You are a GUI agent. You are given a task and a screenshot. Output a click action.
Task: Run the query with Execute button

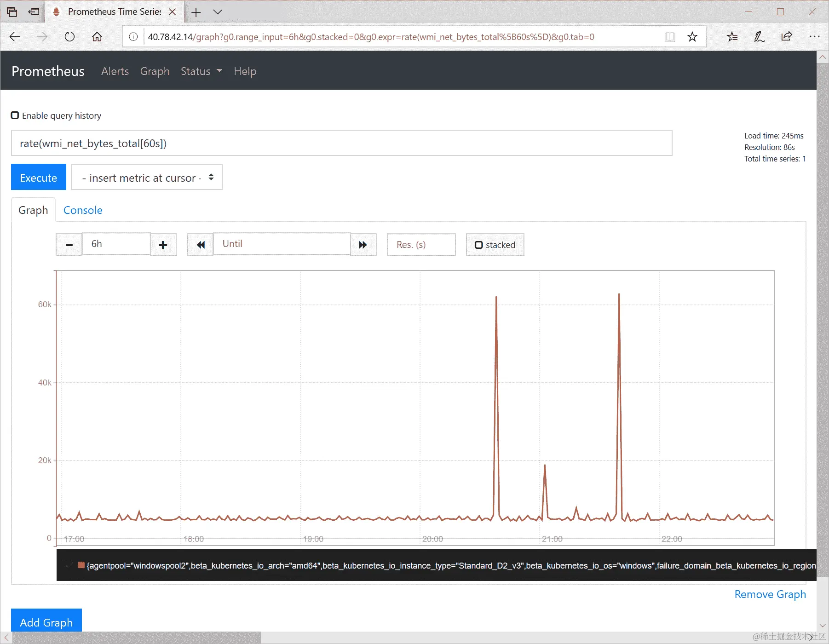(39, 177)
